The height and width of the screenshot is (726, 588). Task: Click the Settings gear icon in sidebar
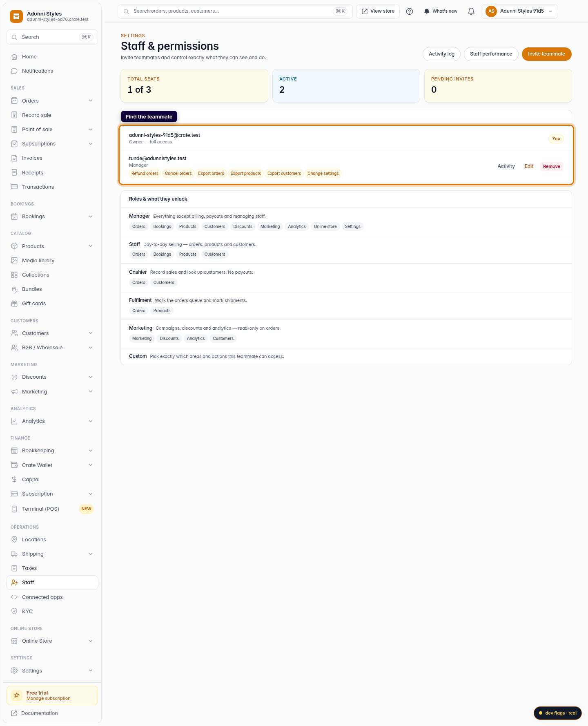coord(14,671)
